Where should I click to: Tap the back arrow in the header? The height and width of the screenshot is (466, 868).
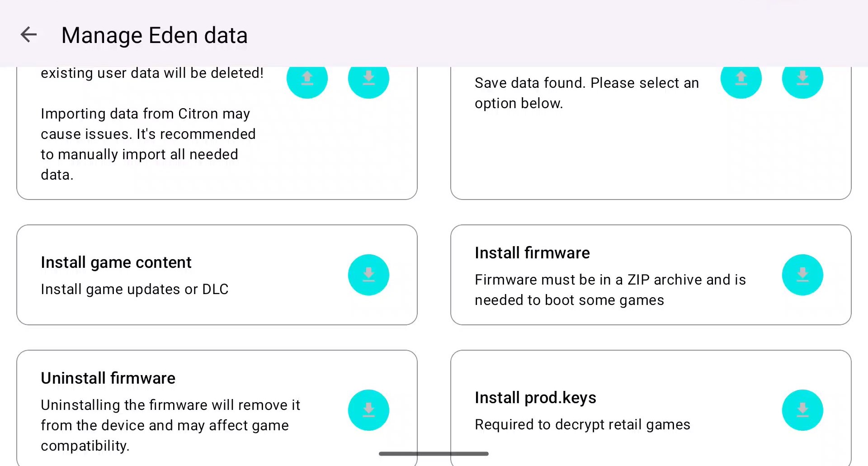pyautogui.click(x=28, y=35)
